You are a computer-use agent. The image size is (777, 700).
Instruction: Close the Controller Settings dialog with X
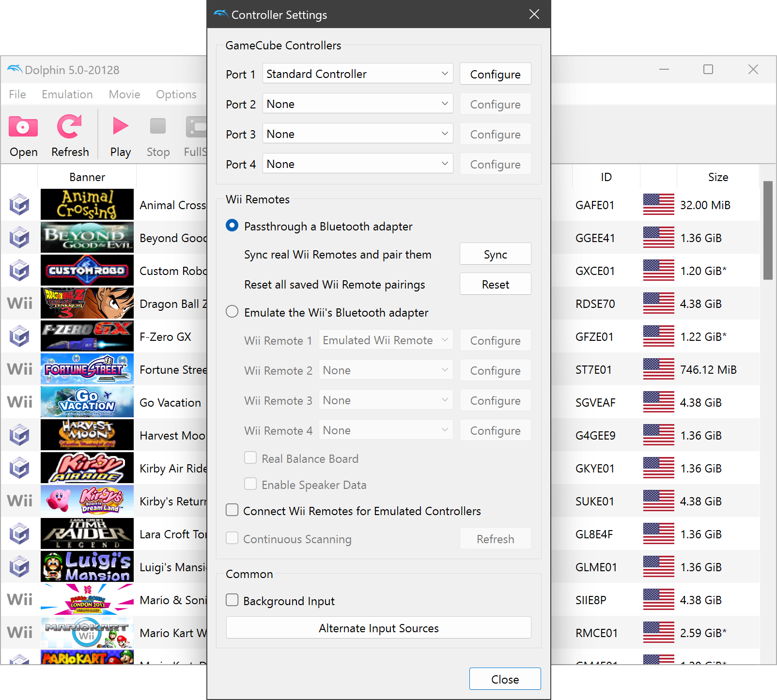tap(534, 14)
